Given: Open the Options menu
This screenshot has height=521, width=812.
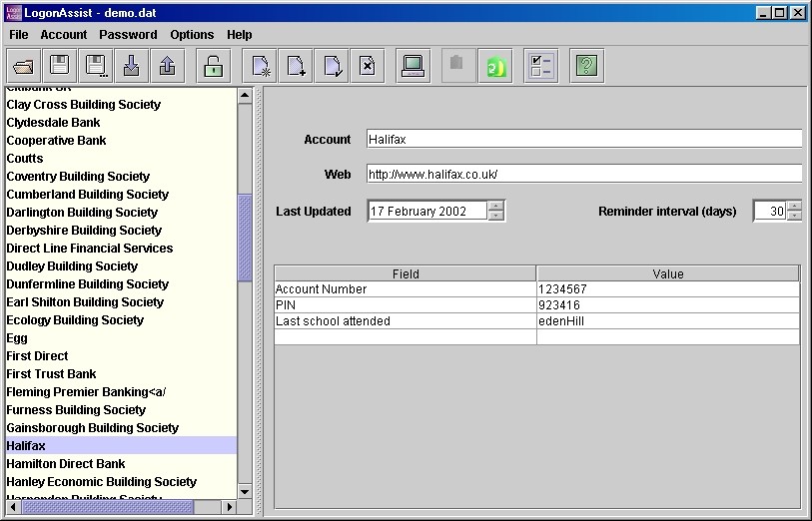Looking at the screenshot, I should pyautogui.click(x=192, y=35).
